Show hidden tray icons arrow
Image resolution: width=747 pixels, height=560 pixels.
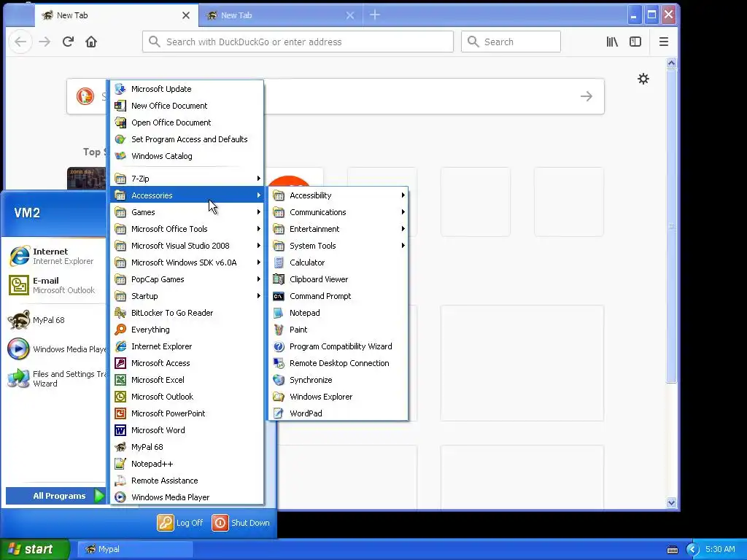tap(693, 550)
